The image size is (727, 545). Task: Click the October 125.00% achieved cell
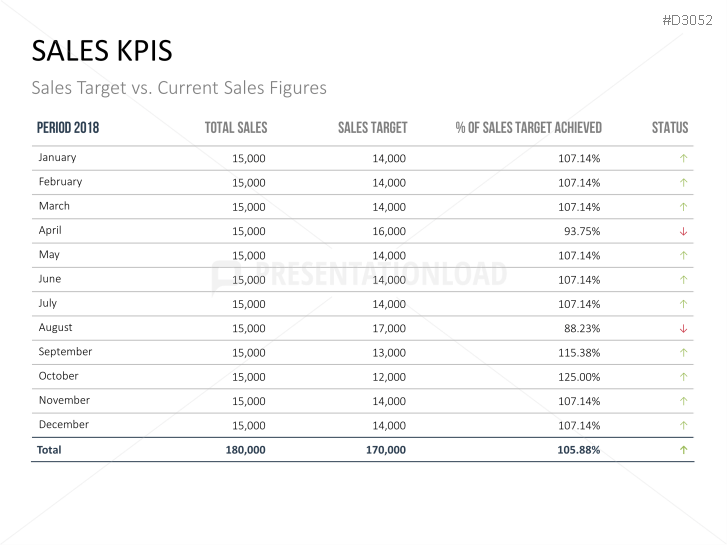580,377
